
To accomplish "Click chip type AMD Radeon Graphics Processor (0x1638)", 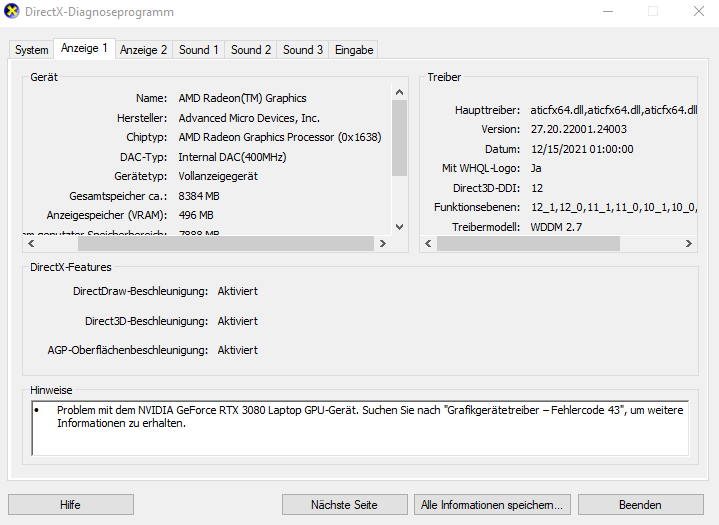I will pyautogui.click(x=280, y=137).
